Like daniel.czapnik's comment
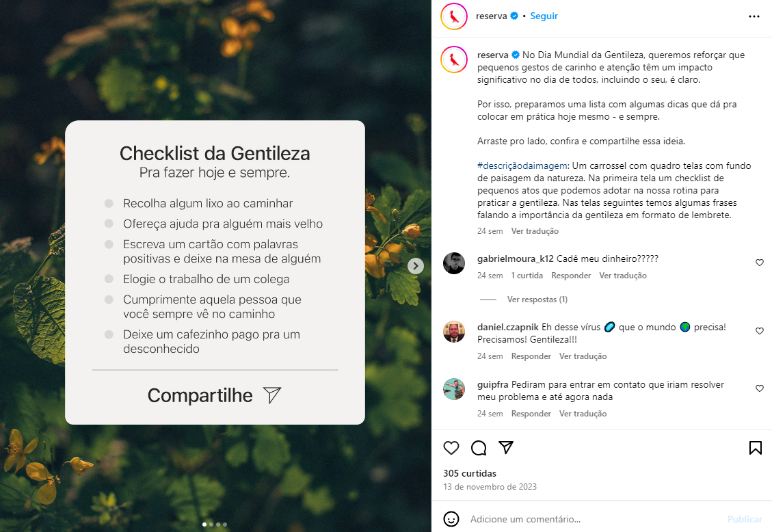Image resolution: width=772 pixels, height=532 pixels. click(x=760, y=331)
